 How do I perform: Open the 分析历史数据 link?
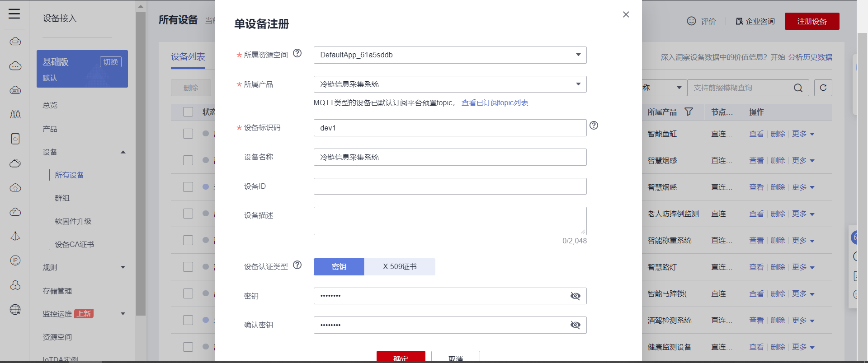[810, 57]
